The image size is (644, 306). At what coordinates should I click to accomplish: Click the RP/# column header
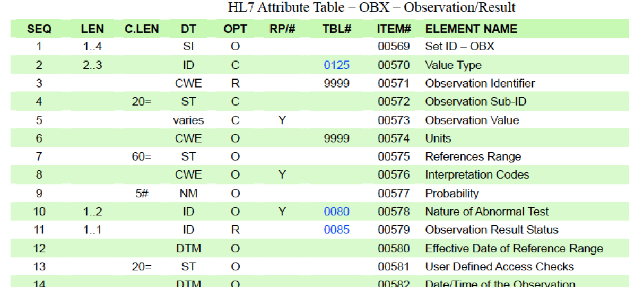pyautogui.click(x=282, y=29)
